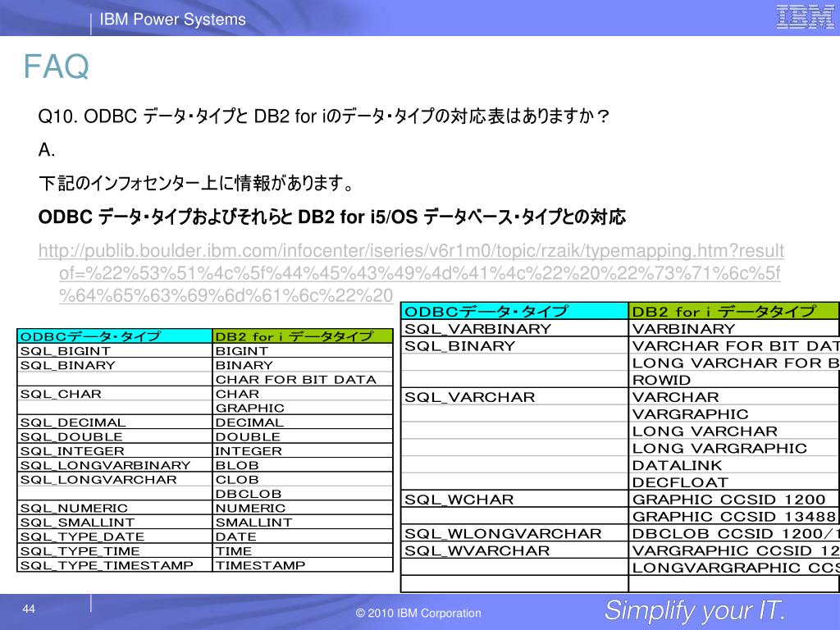Select the "DATALINK" cell
Viewport: 840px width, 630px height.
coord(734,466)
